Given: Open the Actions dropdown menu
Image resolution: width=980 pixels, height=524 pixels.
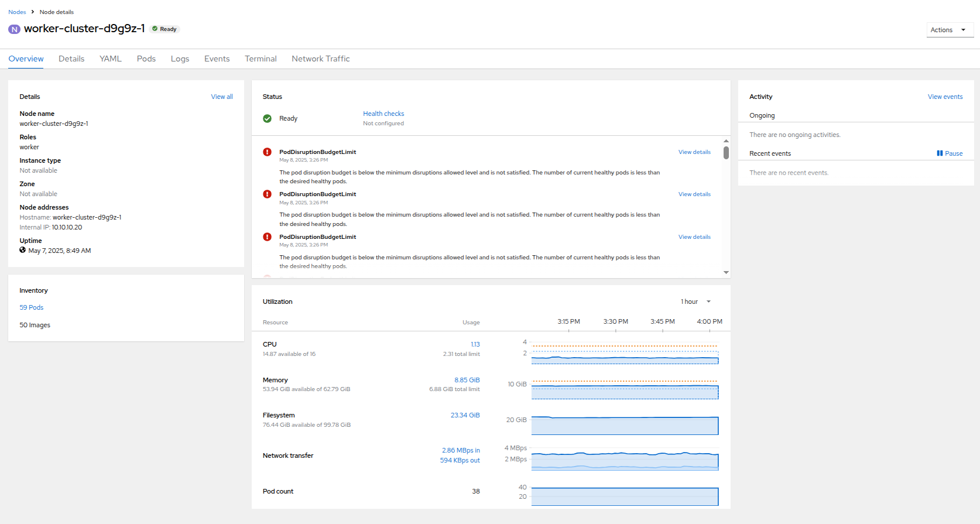Looking at the screenshot, I should point(949,30).
